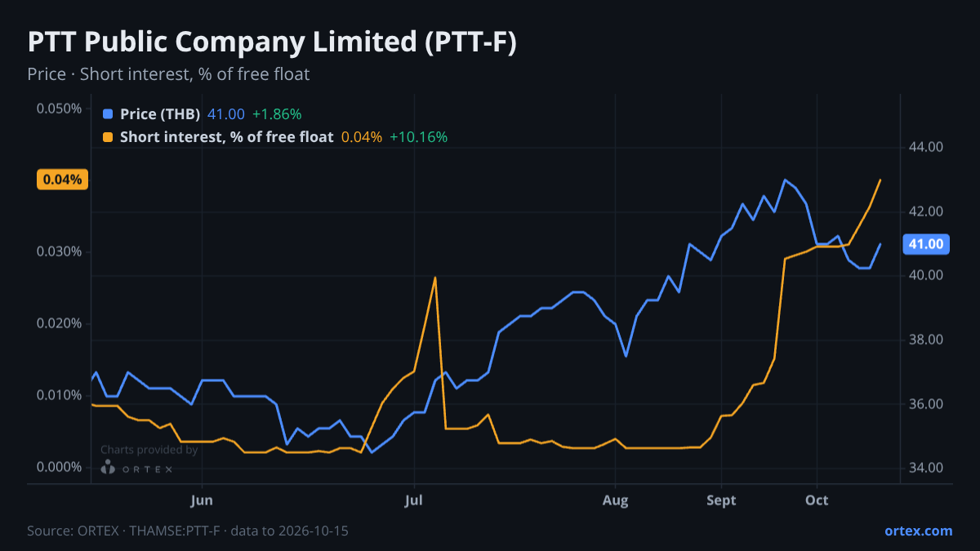Click the 0.020% left axis label
The image size is (980, 551).
coord(59,323)
